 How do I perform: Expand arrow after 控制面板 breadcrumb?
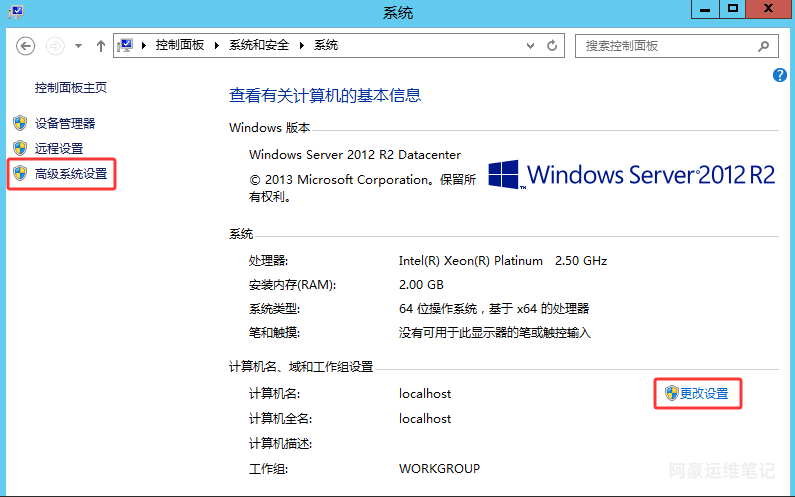(216, 46)
